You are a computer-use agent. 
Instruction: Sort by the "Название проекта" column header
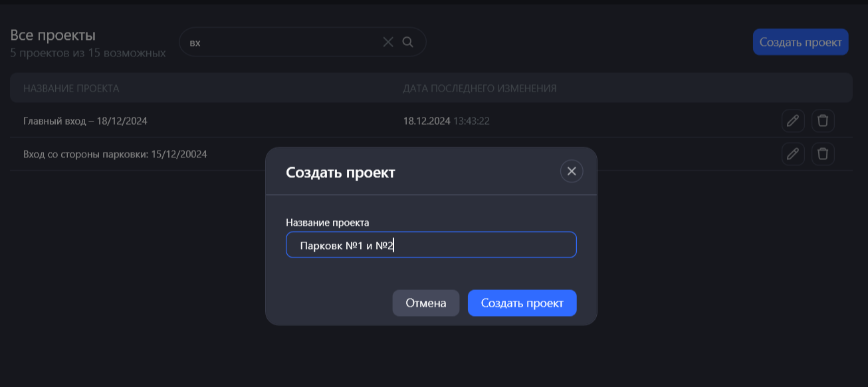pyautogui.click(x=71, y=88)
